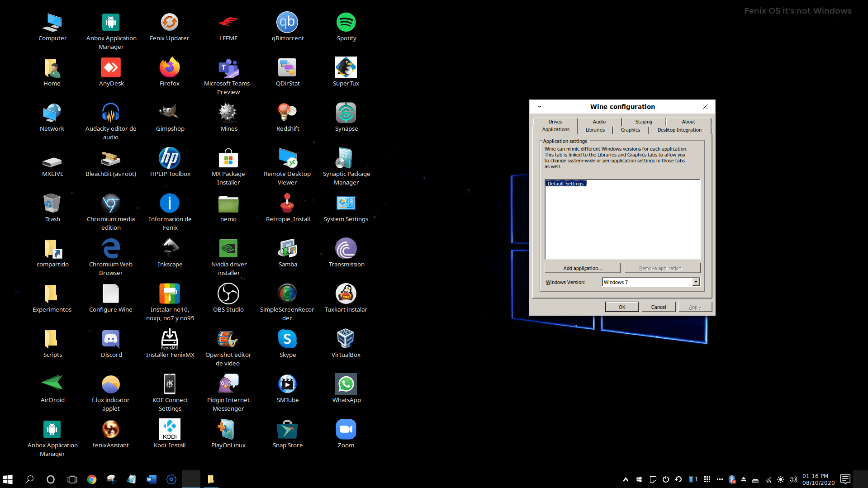Open the Staging tab
The width and height of the screenshot is (868, 488).
[643, 122]
